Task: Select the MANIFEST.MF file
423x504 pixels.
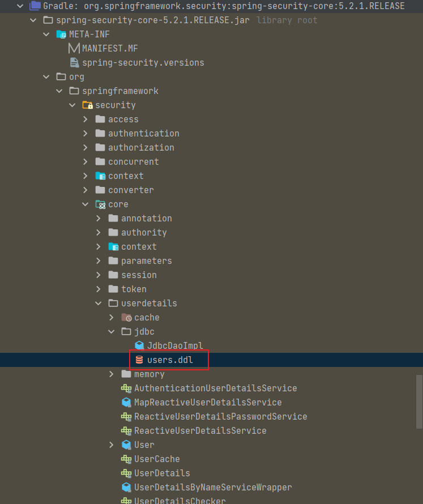Action: point(110,49)
